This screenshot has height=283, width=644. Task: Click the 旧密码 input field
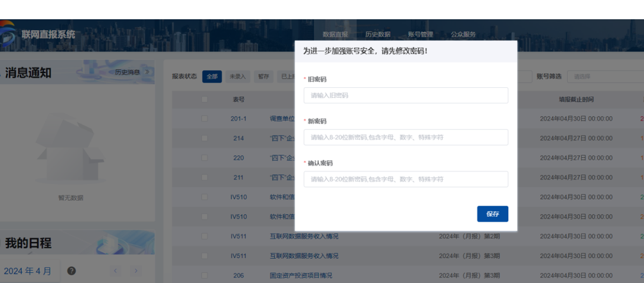(406, 96)
